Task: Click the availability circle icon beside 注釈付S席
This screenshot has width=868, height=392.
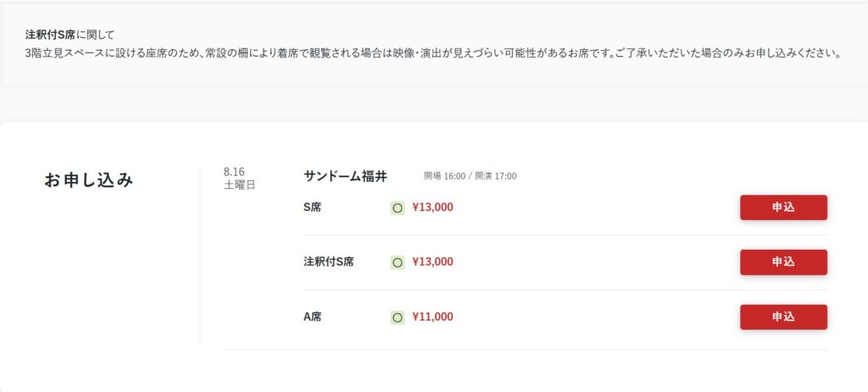Action: [397, 262]
